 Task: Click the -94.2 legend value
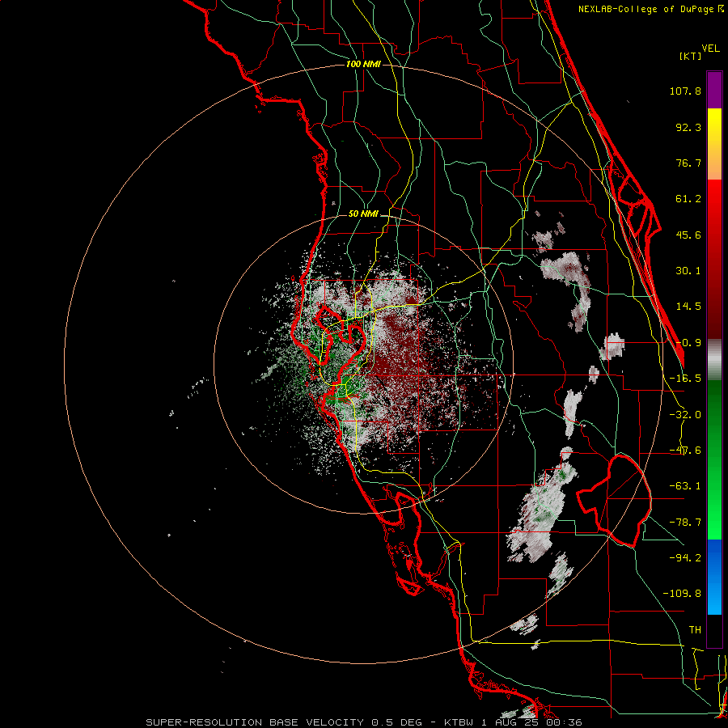click(x=685, y=557)
